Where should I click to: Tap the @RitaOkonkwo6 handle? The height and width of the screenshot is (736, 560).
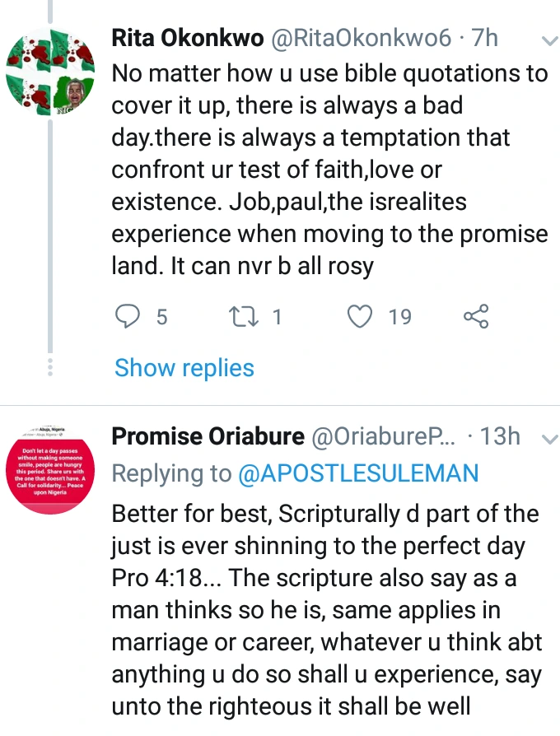click(359, 38)
